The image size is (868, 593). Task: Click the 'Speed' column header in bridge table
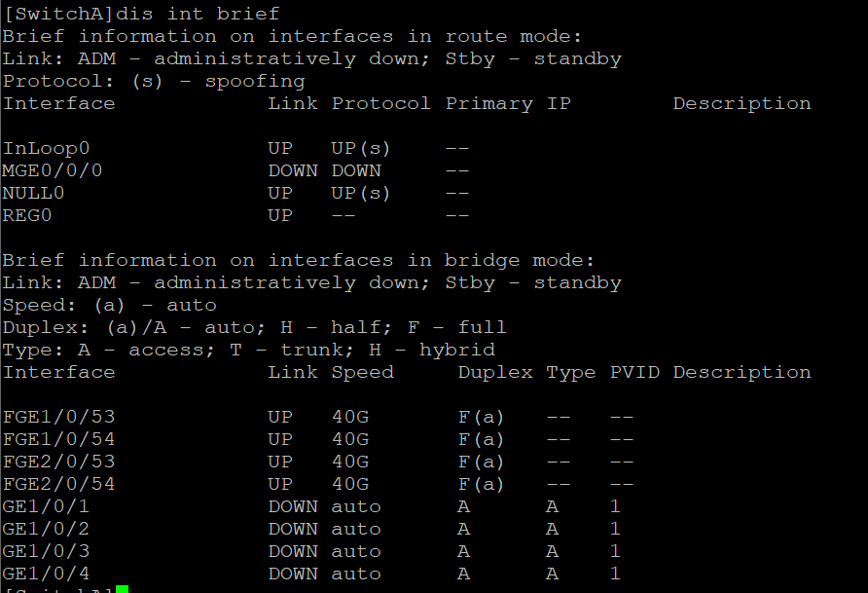click(362, 372)
